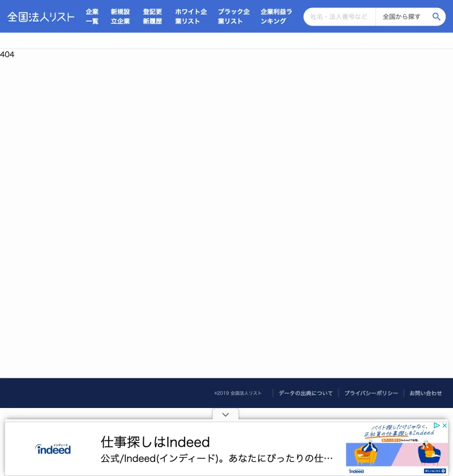Open the 全国から探す region dropdown

click(401, 16)
